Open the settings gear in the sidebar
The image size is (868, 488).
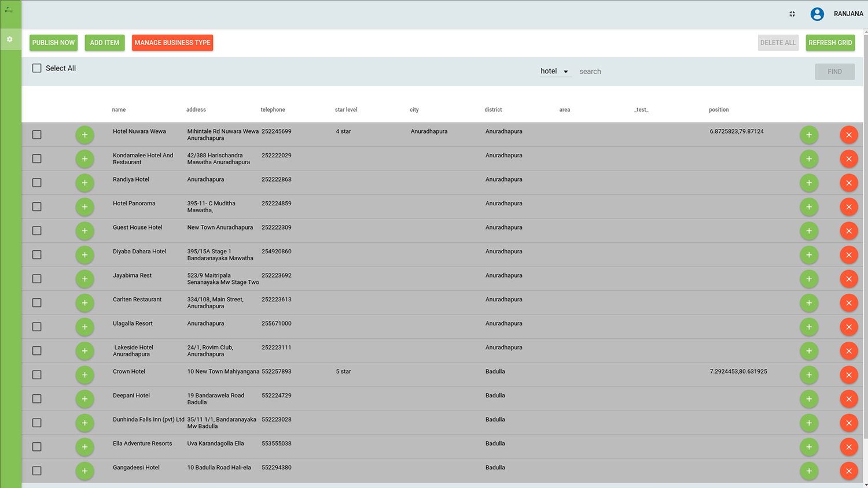tap(9, 39)
